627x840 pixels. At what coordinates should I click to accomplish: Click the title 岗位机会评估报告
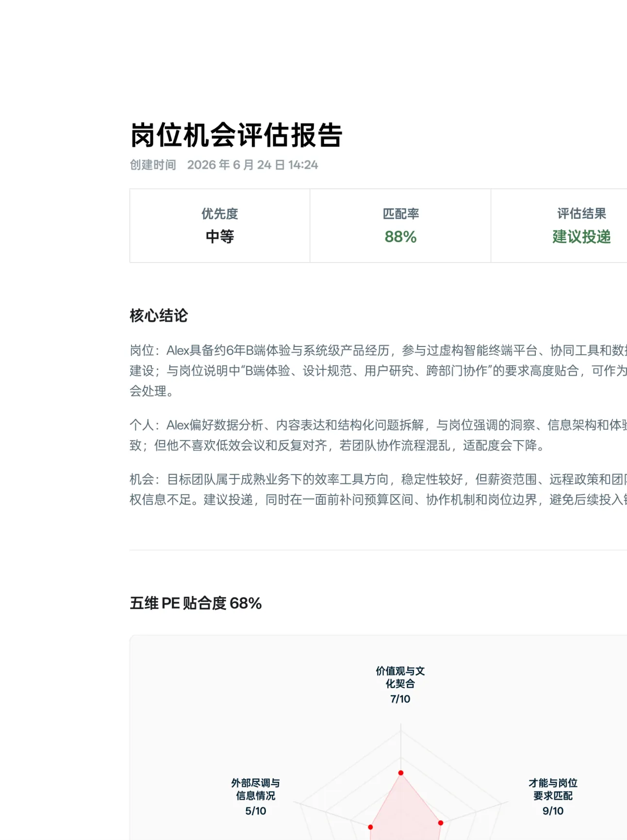point(236,135)
